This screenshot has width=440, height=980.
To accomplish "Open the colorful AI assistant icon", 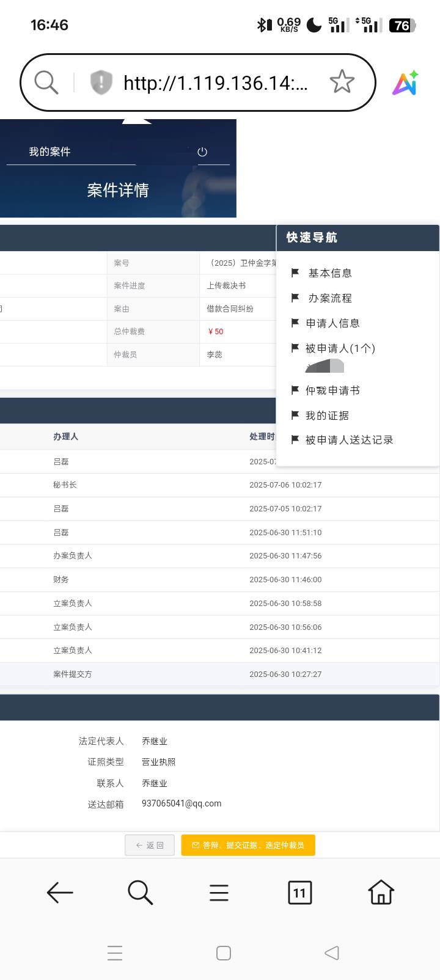I will point(406,82).
